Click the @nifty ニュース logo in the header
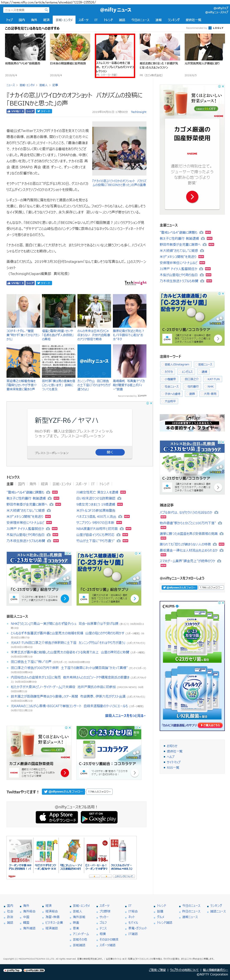 click(x=115, y=10)
